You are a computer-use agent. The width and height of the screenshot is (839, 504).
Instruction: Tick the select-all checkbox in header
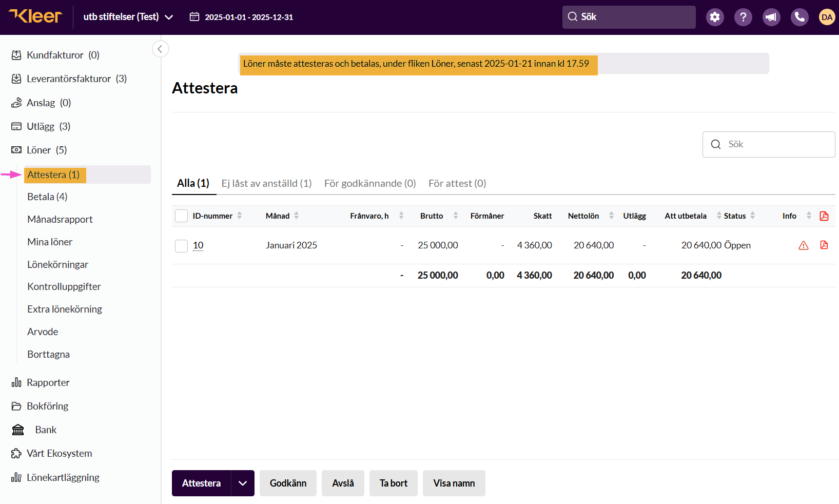[181, 216]
